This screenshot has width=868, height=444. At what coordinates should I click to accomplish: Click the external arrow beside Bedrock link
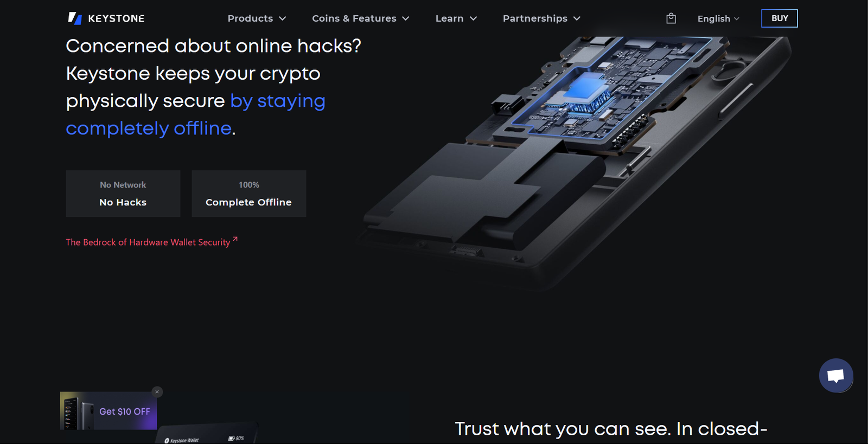coord(235,239)
